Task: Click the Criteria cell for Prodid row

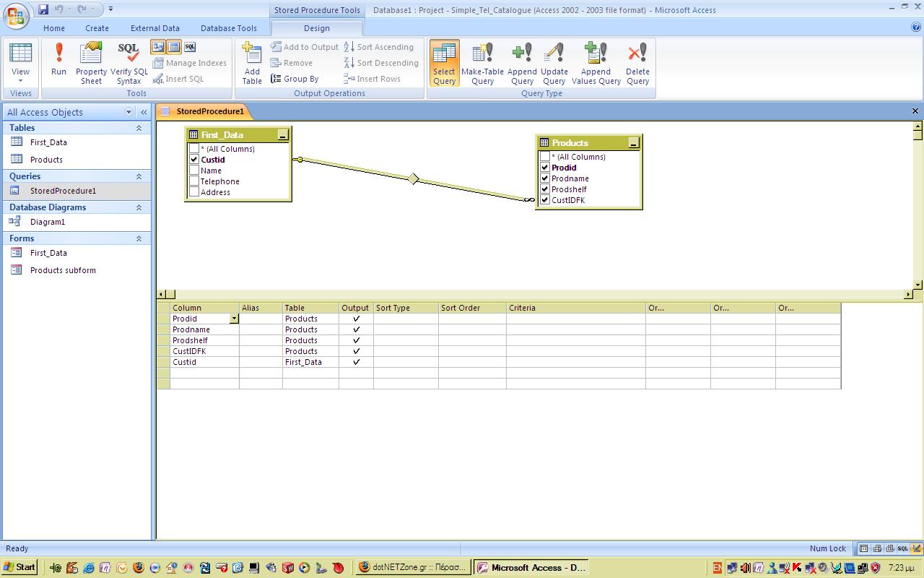Action: 576,319
